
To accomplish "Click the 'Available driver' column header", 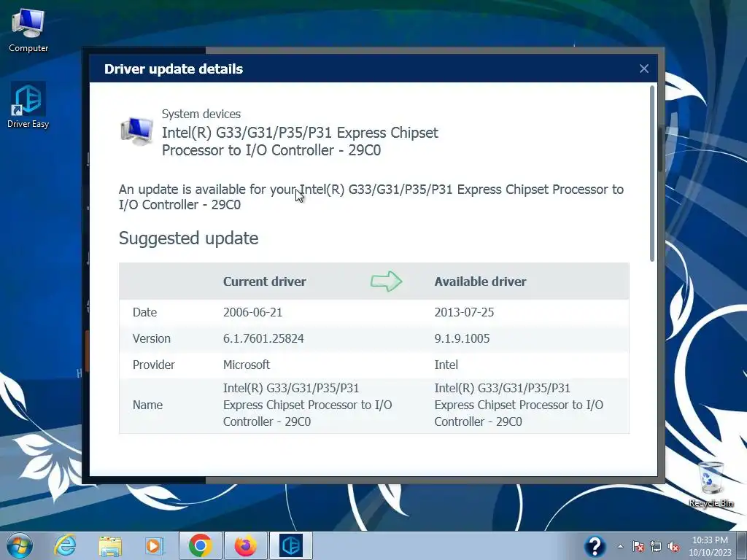I will (480, 281).
